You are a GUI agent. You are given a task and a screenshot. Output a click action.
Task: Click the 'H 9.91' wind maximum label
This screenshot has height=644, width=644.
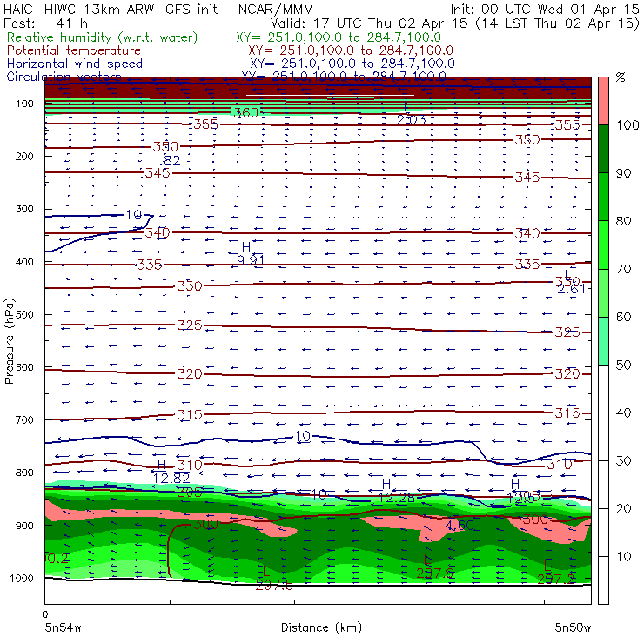click(250, 253)
